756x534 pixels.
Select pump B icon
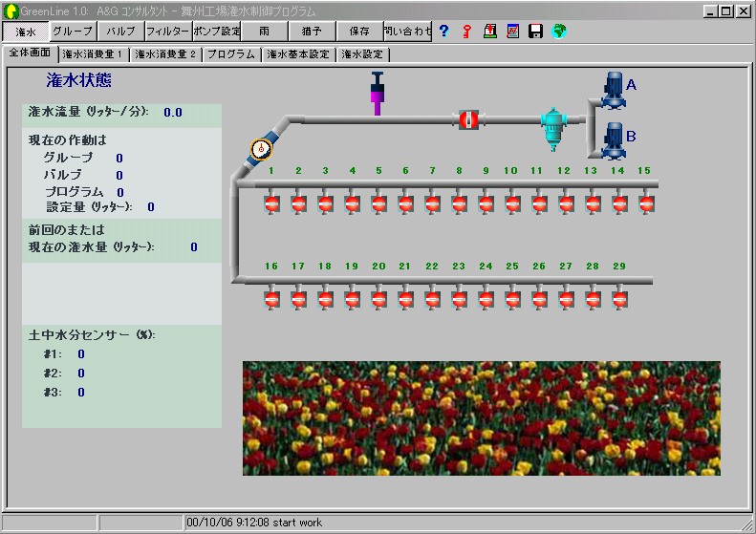pos(614,140)
